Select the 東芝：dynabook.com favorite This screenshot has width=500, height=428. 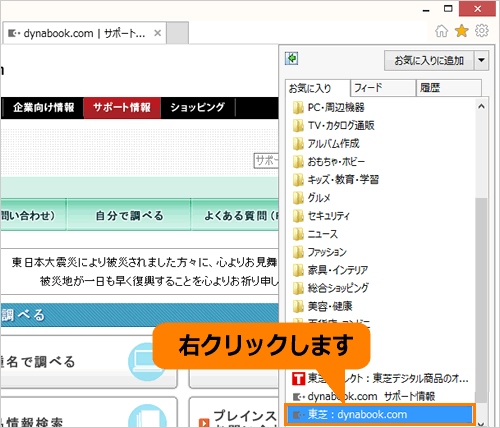click(x=379, y=415)
